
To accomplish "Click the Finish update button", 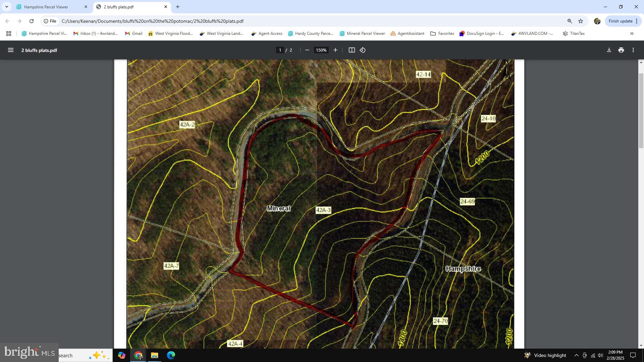I will (621, 21).
